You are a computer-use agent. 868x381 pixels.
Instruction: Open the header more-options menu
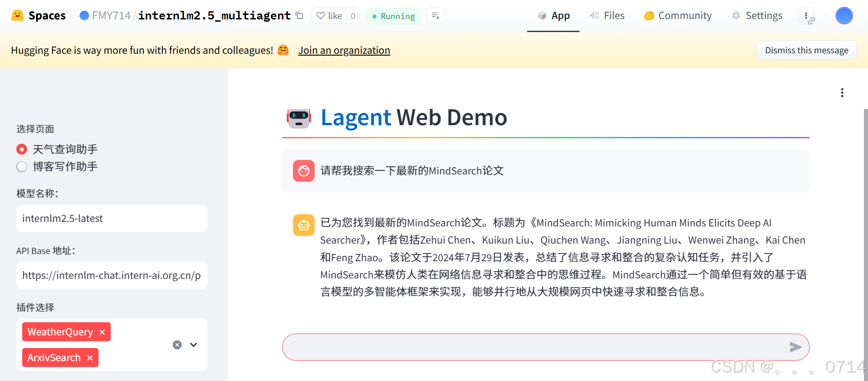tap(806, 16)
